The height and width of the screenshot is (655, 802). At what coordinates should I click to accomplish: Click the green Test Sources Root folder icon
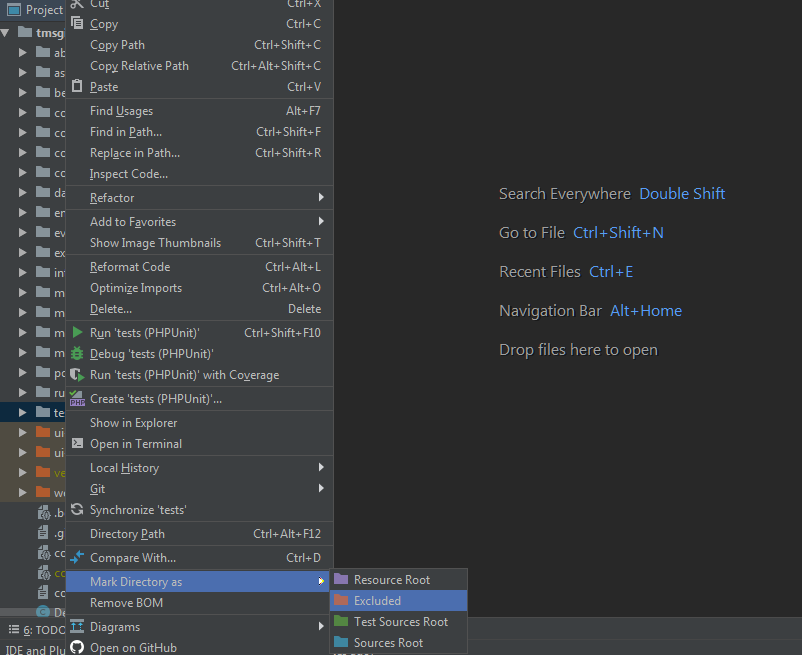point(341,621)
